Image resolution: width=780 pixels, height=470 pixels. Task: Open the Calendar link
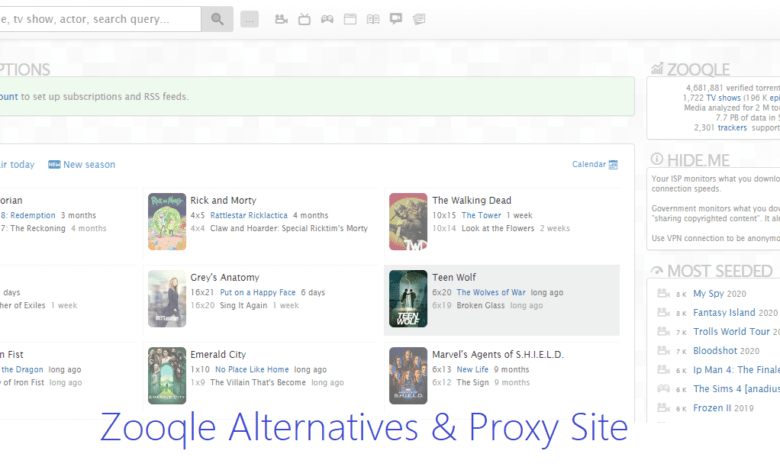tap(589, 165)
